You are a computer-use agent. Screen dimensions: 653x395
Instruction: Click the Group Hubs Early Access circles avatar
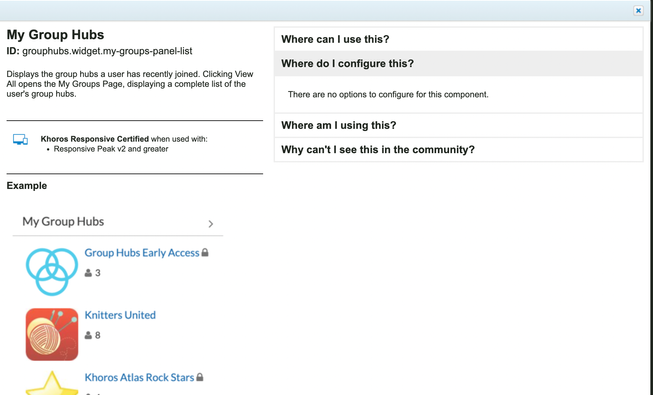[52, 272]
